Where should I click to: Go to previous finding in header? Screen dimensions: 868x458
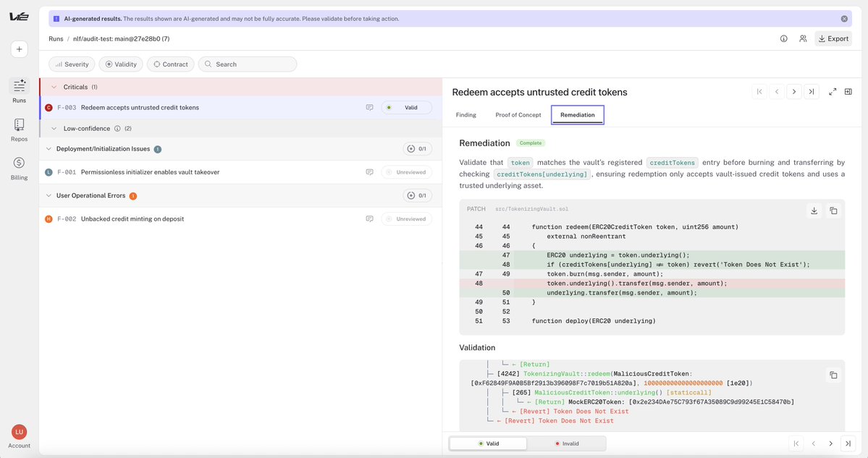click(x=777, y=92)
